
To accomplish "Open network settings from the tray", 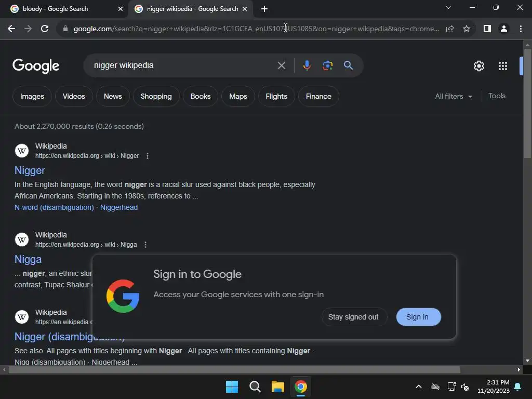I will point(451,387).
